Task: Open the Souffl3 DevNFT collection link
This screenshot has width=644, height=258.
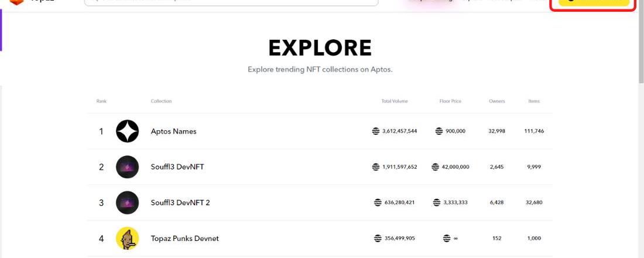Action: [177, 167]
